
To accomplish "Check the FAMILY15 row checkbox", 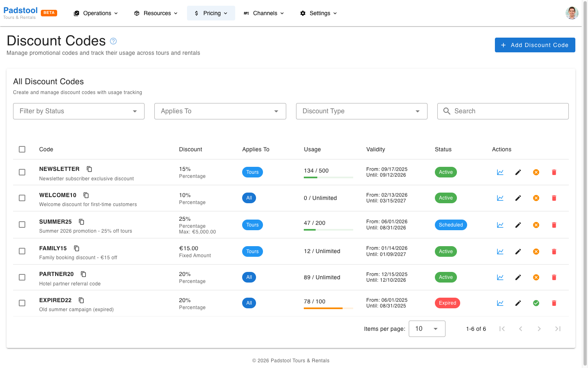I will coord(22,251).
